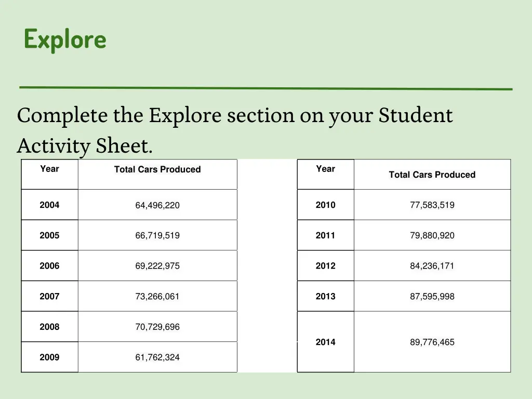Select the 61,762,324 value for 2009
This screenshot has height=399, width=532.
coord(157,357)
